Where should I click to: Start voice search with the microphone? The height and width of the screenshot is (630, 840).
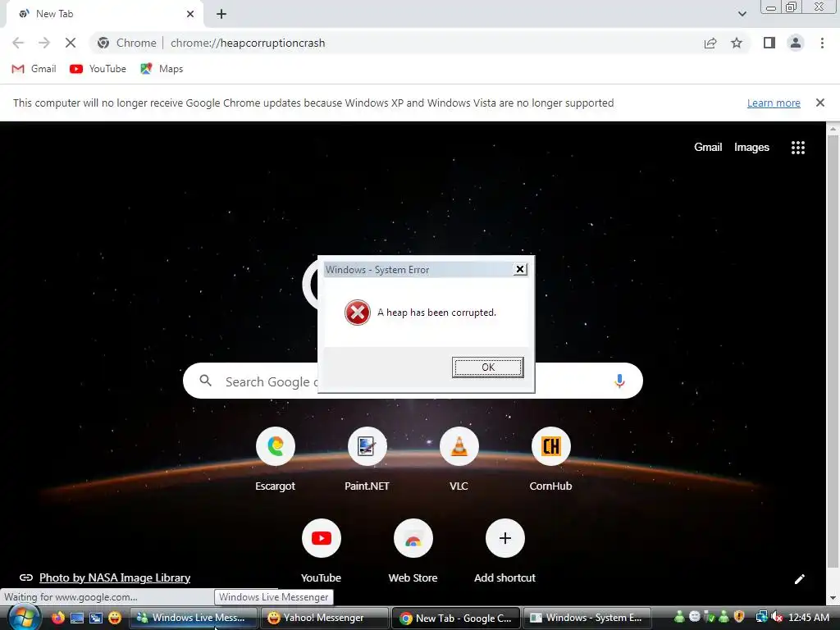coord(619,381)
